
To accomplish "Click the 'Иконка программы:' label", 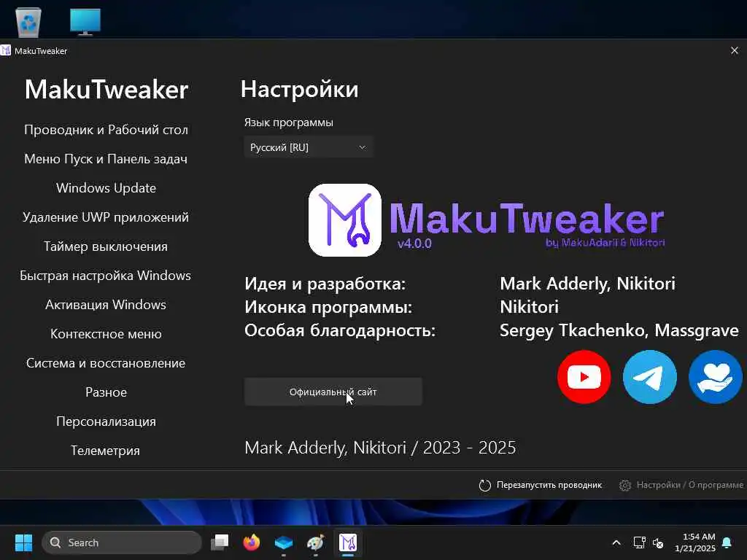I will pyautogui.click(x=328, y=307).
